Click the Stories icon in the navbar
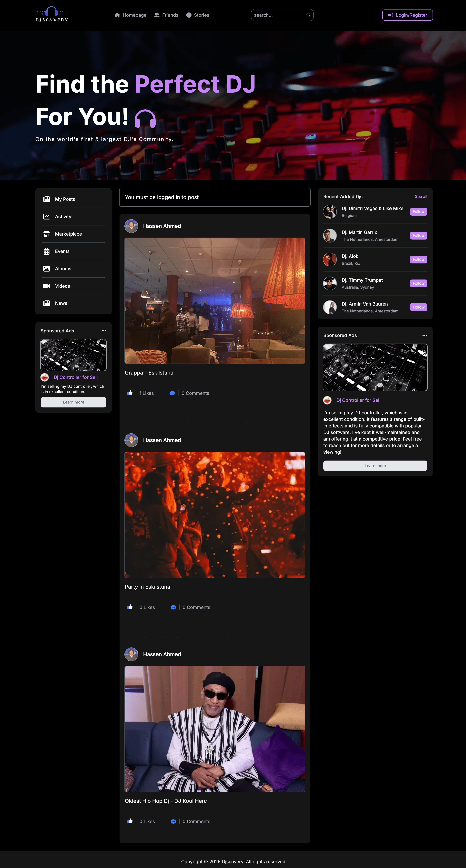Viewport: 466px width, 868px height. point(190,15)
